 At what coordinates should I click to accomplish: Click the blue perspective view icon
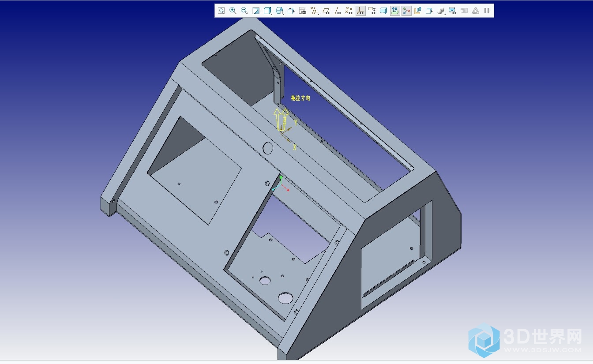(x=383, y=11)
